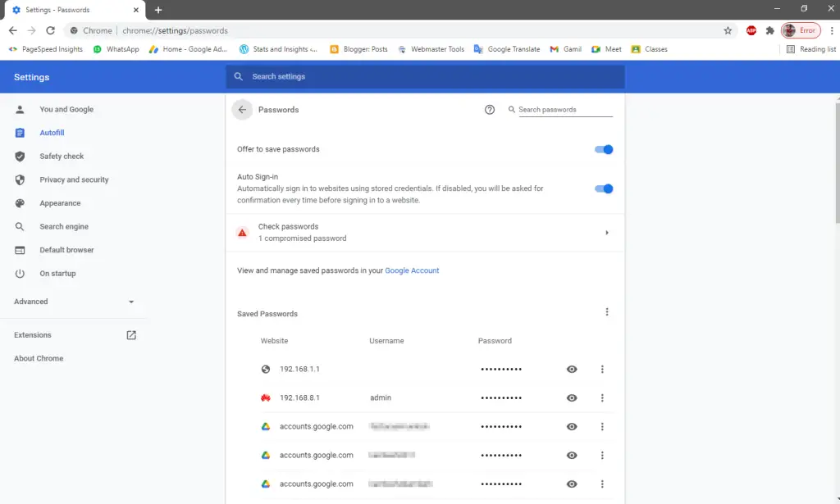Click the back arrow beside Passwords heading
Viewport: 840px width, 504px height.
tap(242, 109)
